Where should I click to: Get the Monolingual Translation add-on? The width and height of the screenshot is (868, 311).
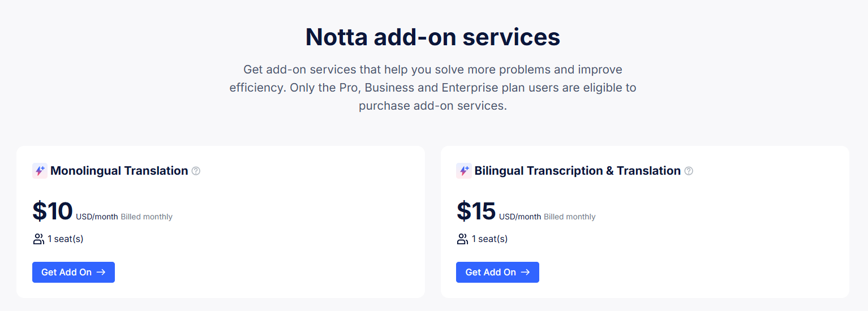(x=74, y=272)
